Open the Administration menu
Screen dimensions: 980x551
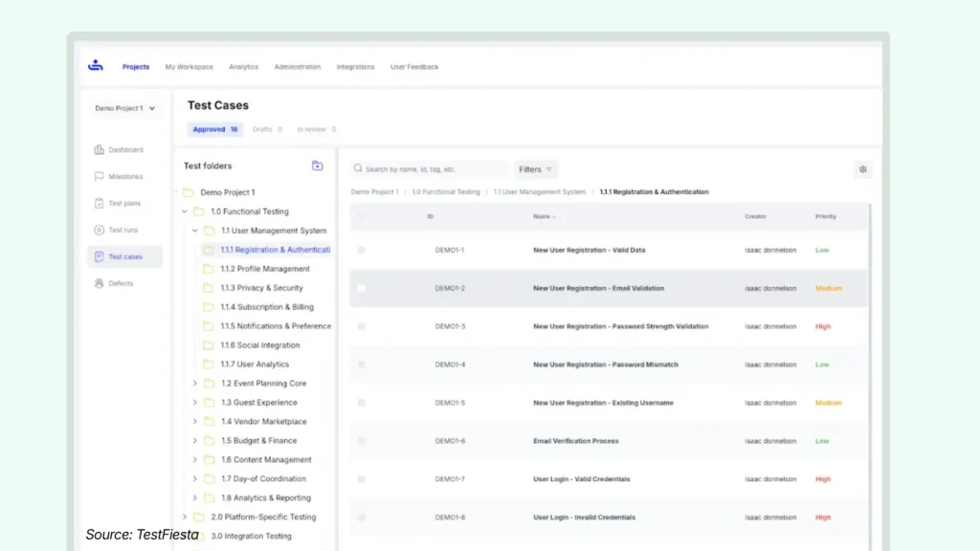[x=298, y=67]
